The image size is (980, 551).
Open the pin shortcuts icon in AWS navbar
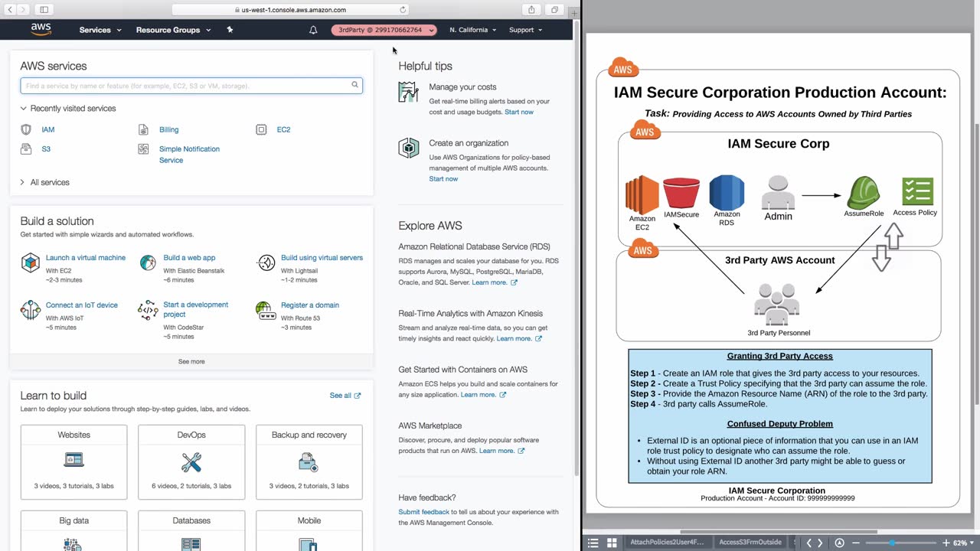(230, 30)
